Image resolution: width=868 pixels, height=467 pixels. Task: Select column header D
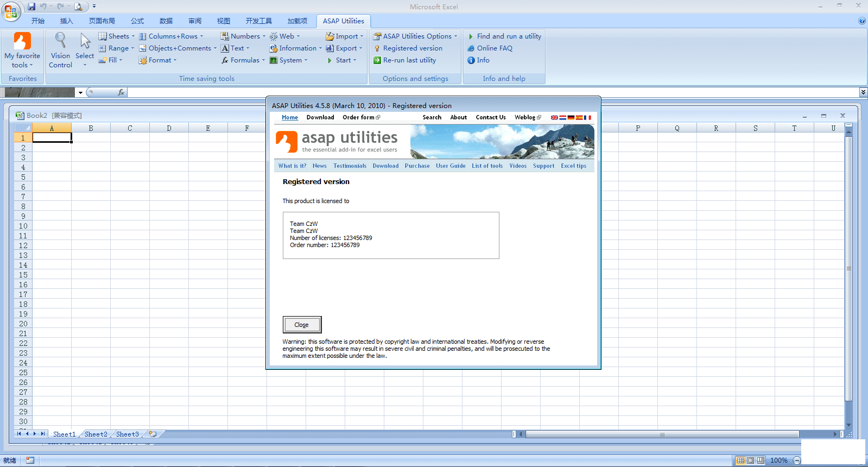pos(169,128)
